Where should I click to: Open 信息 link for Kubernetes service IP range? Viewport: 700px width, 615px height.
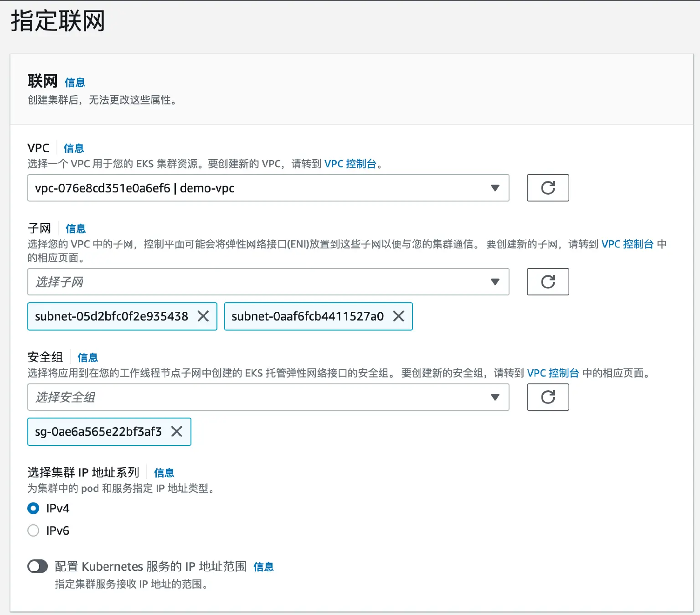point(263,567)
